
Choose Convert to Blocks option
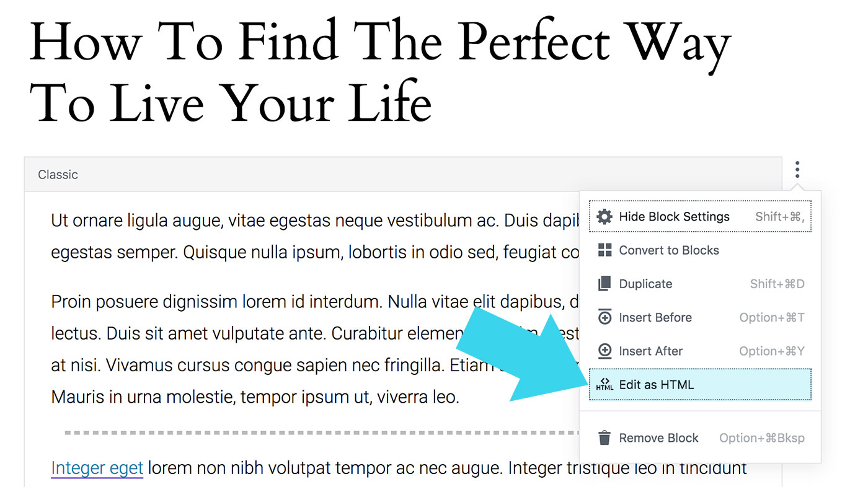[x=700, y=250]
